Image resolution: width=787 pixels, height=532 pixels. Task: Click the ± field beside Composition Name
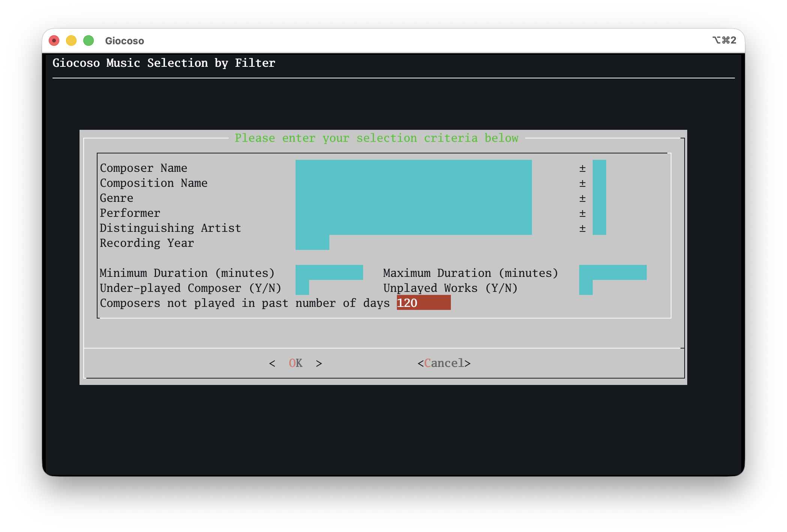(599, 183)
